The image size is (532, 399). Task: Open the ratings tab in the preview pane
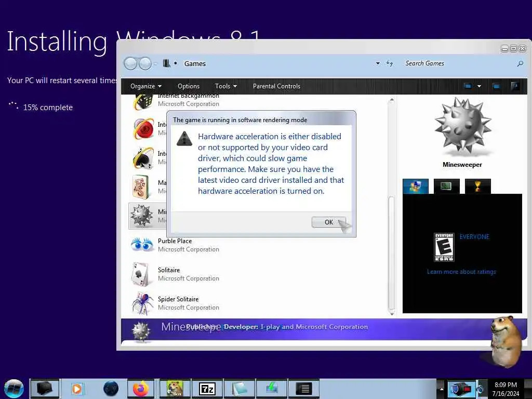tap(416, 187)
